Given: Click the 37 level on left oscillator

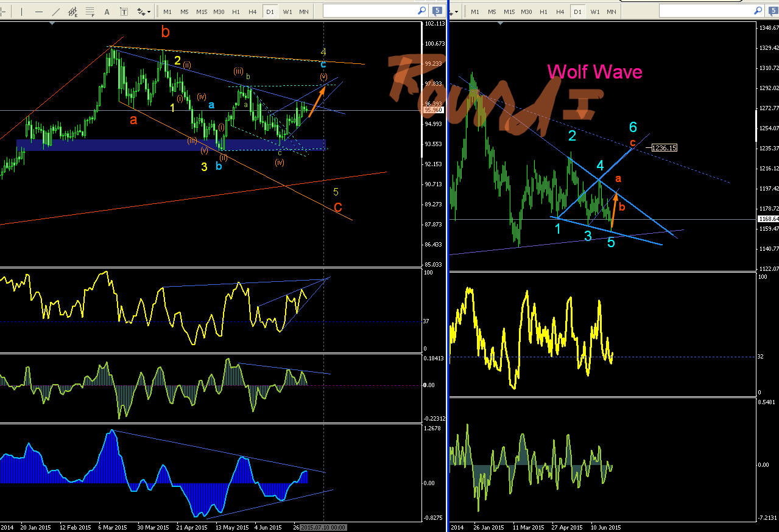Looking at the screenshot, I should (x=427, y=321).
